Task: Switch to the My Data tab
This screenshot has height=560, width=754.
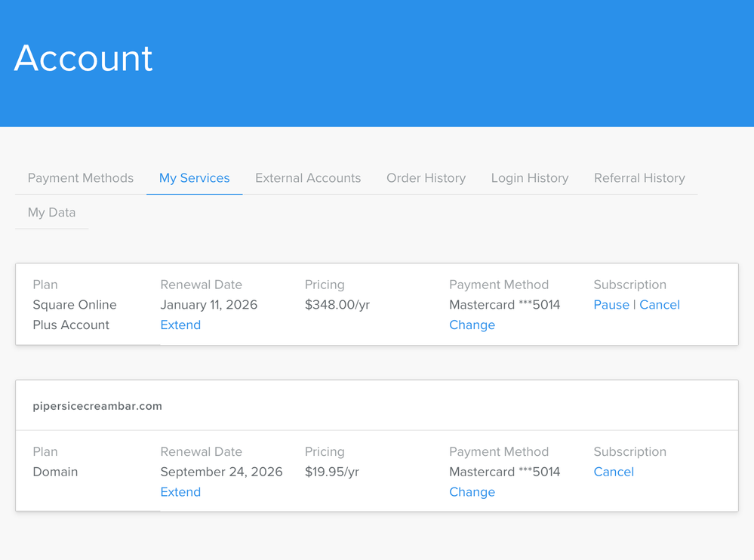Action: pyautogui.click(x=51, y=212)
